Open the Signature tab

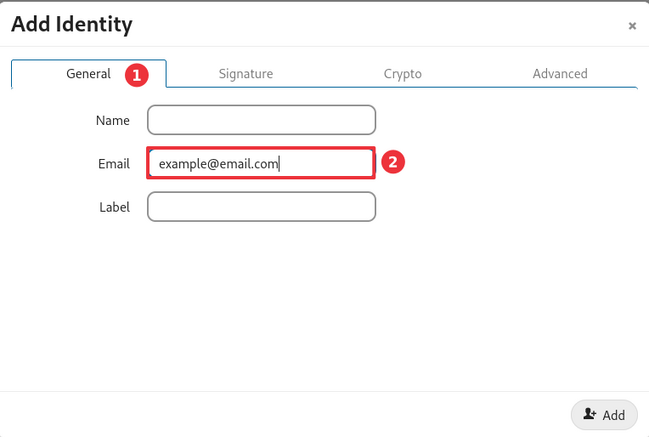[246, 74]
